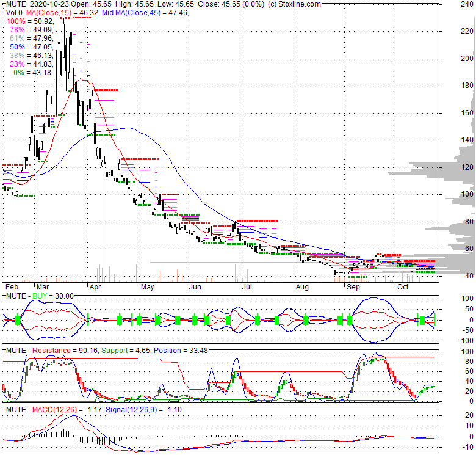This screenshot has height=455, width=476.
Task: Click the 140 price axis label
Action: (467, 140)
